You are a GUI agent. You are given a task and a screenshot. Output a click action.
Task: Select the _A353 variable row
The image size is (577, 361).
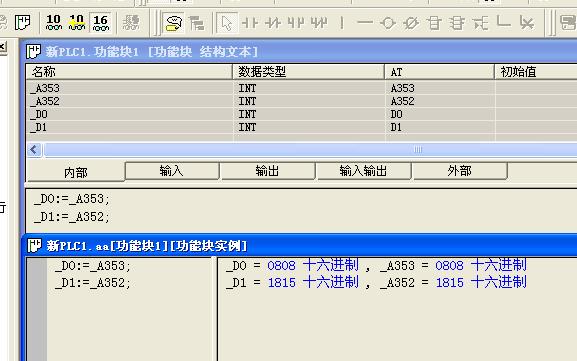302,88
